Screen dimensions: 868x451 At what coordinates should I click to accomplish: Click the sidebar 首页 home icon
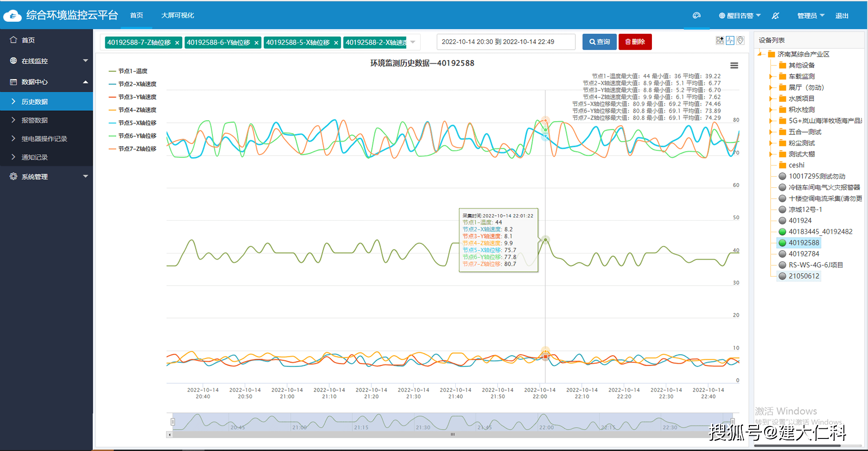(13, 40)
